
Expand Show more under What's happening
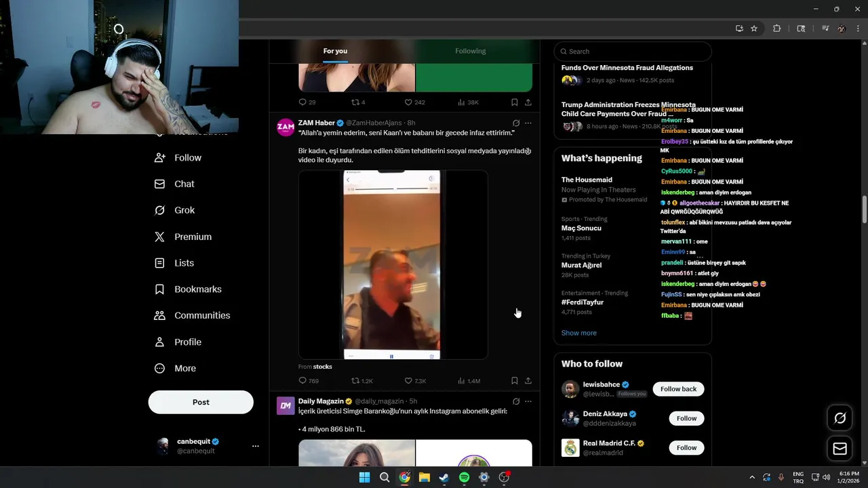pyautogui.click(x=579, y=333)
